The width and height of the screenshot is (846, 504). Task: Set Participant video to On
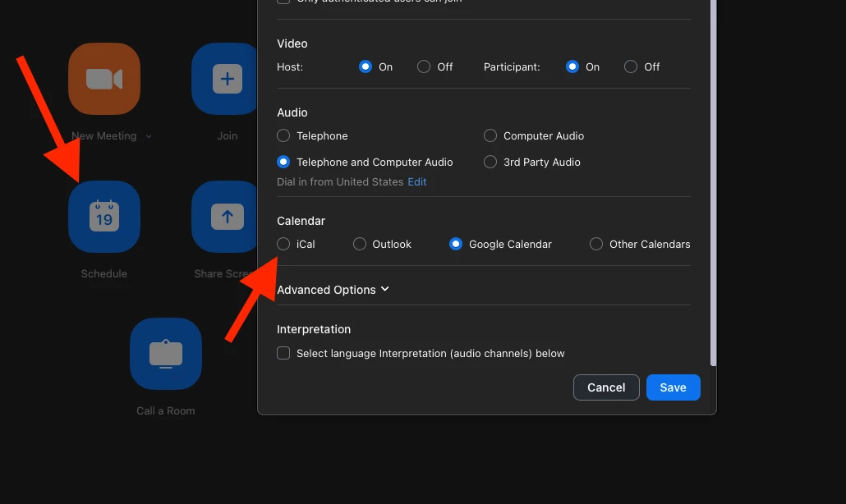tap(572, 66)
